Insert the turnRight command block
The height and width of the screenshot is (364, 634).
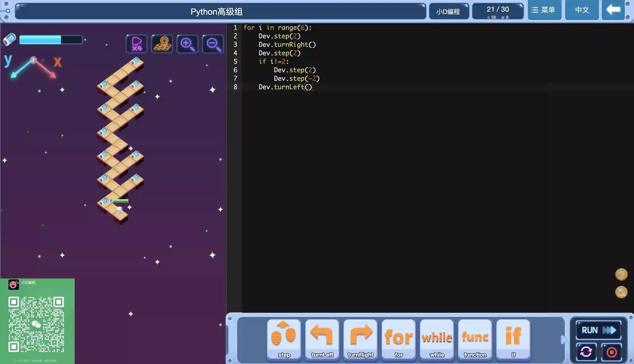360,339
